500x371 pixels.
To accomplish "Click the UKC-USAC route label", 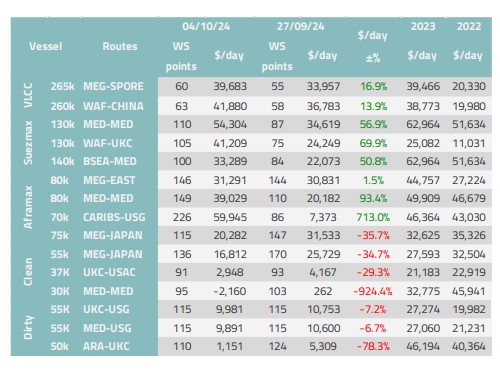I will [x=109, y=272].
